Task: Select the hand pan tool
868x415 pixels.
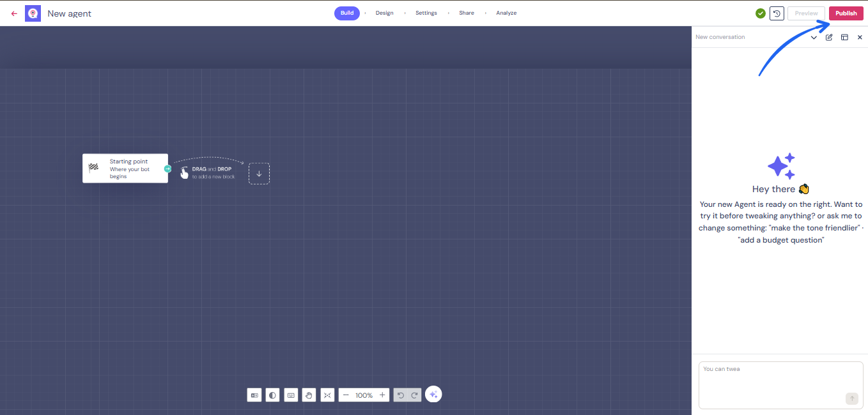Action: (309, 395)
